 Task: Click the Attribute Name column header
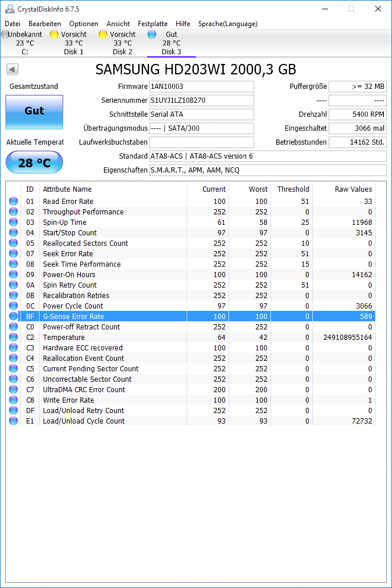(113, 189)
